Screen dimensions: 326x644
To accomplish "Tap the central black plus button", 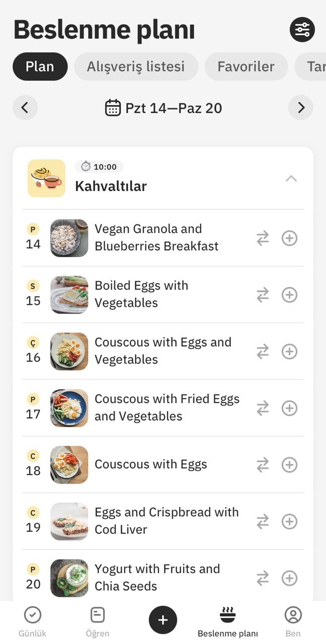I will (x=163, y=620).
